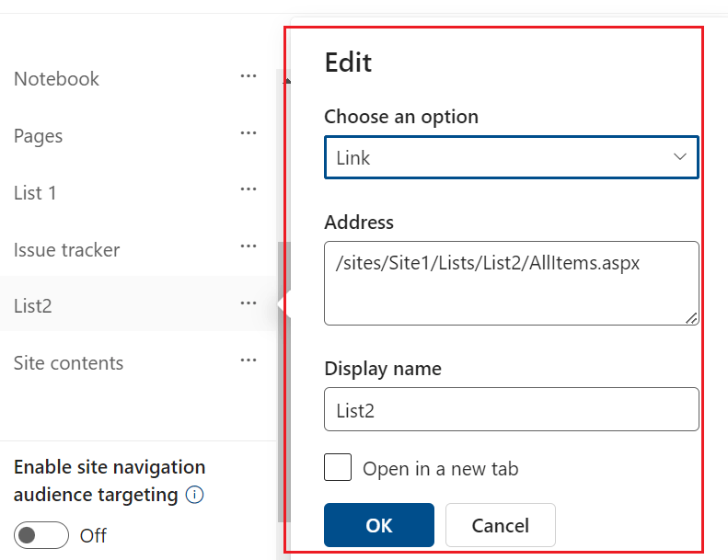Open ellipsis menu next to Site contents
This screenshot has height=560, width=728.
tap(248, 361)
